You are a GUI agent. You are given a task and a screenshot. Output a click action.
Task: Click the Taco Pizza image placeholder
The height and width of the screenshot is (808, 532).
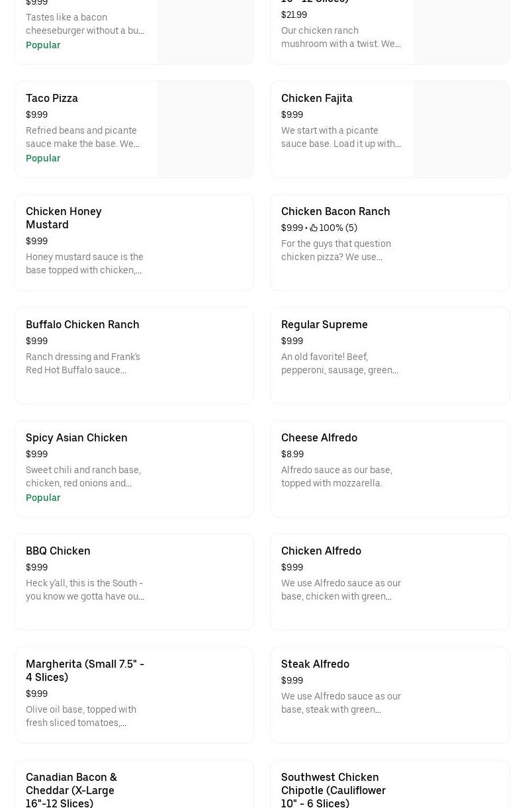pyautogui.click(x=205, y=129)
